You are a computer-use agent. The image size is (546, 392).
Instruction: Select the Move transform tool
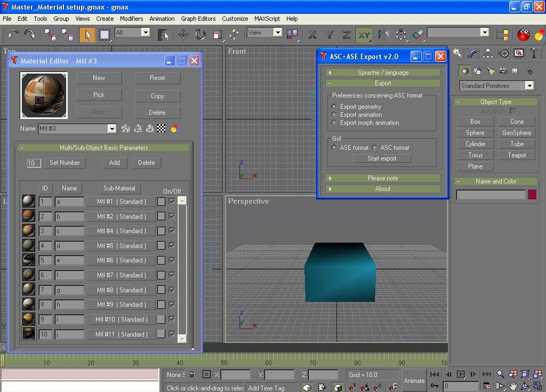(183, 35)
